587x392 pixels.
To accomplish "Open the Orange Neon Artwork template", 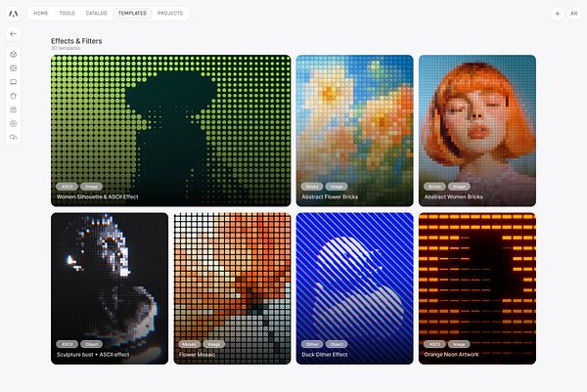I will (x=477, y=288).
